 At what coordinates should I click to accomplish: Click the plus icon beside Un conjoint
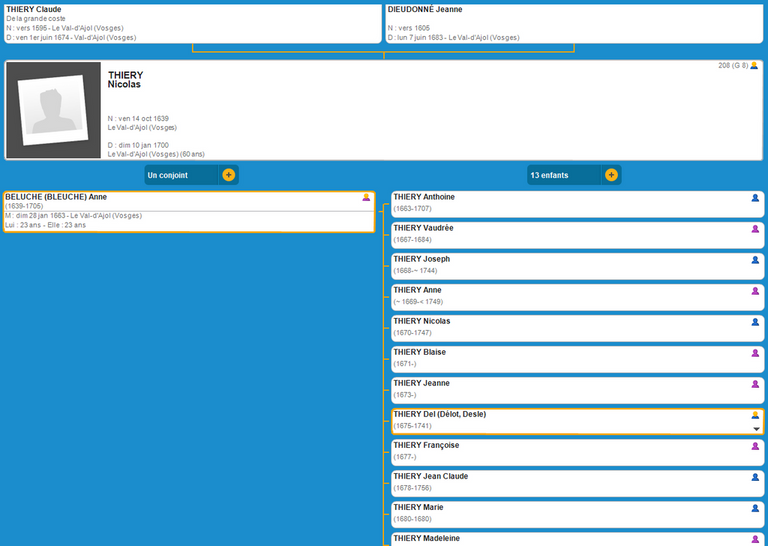click(x=228, y=175)
